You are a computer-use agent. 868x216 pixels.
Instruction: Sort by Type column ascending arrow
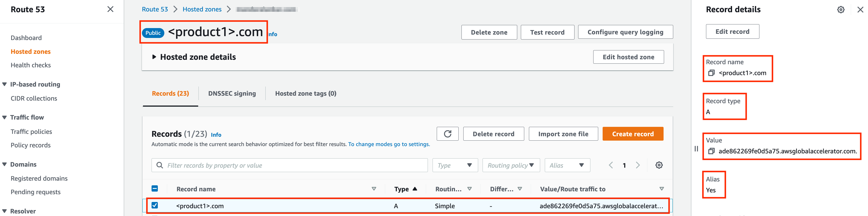pos(415,189)
